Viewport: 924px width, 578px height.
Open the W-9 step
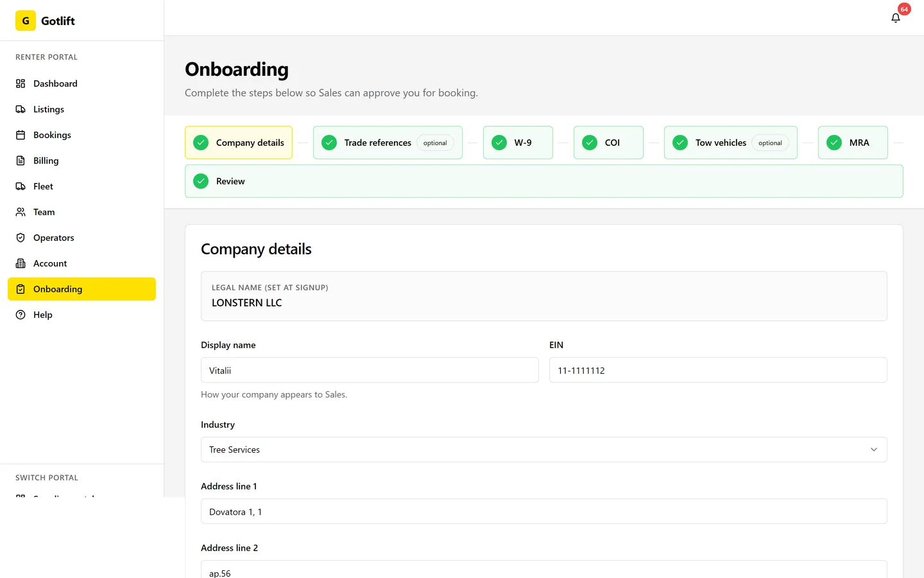point(518,143)
